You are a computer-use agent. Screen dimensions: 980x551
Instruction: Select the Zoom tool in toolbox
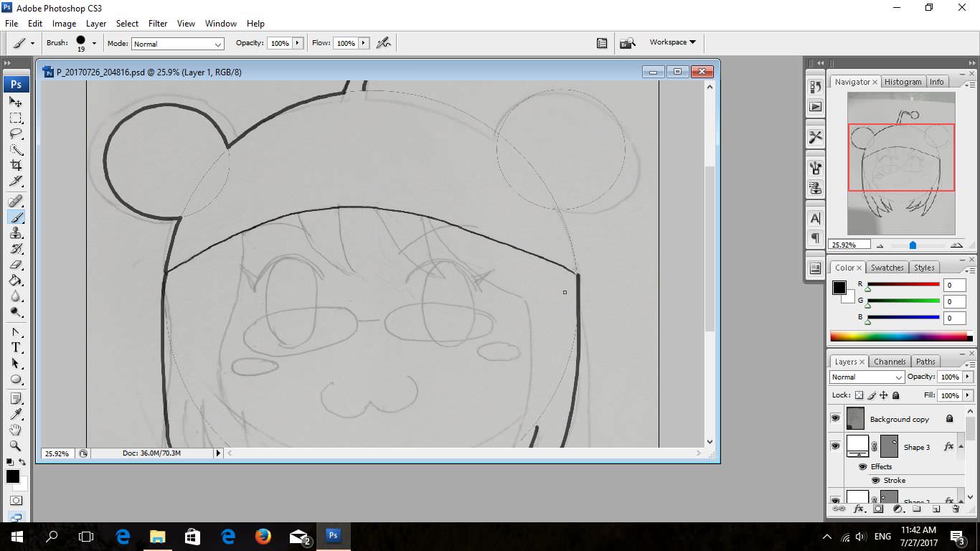pos(16,446)
